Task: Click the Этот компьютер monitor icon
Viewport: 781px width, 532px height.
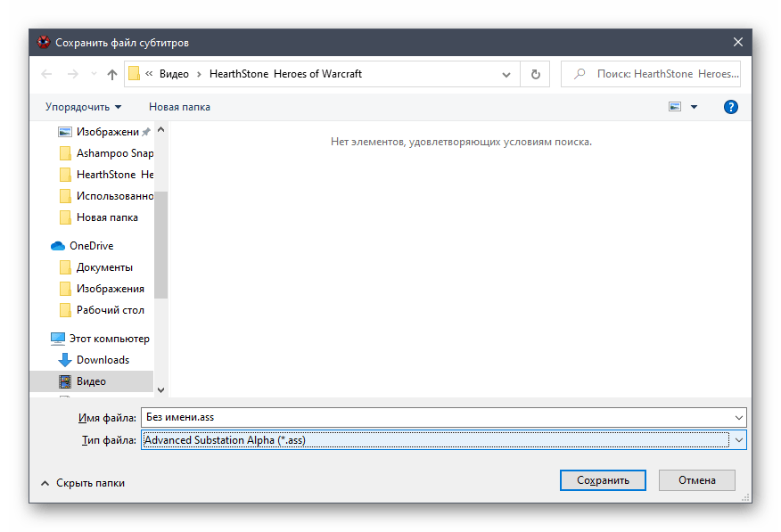Action: pos(58,339)
